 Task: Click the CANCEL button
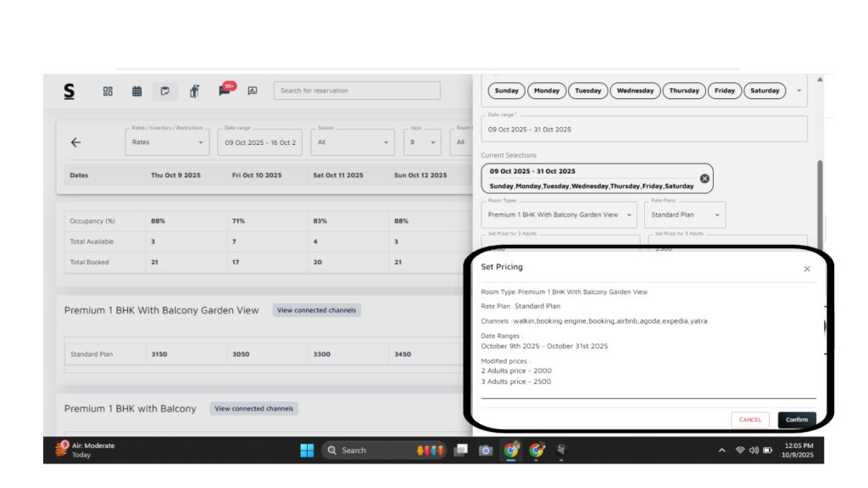749,419
